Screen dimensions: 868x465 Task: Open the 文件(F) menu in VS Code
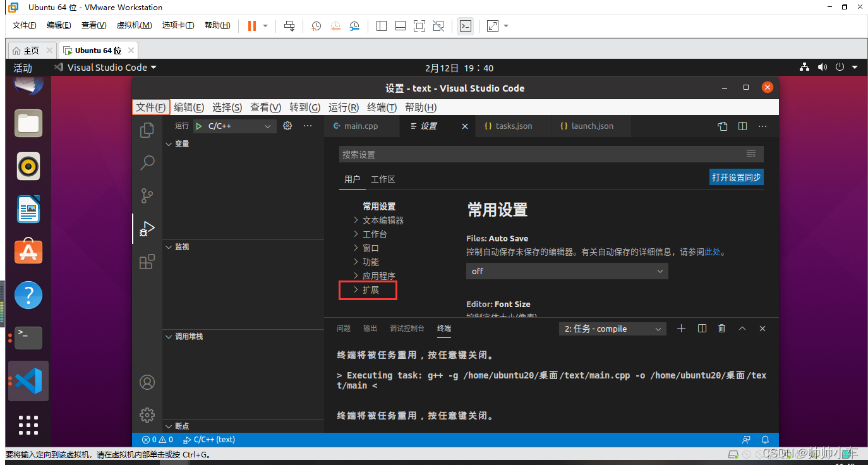151,107
